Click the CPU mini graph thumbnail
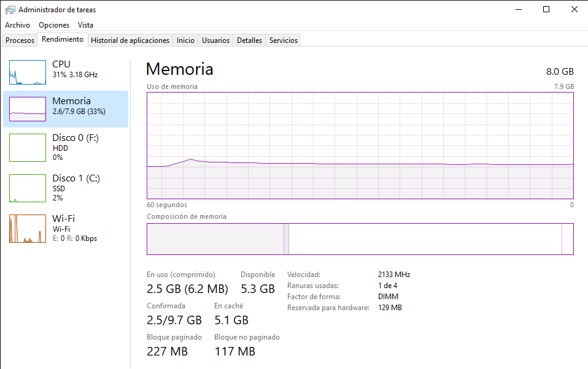588x369 pixels. 28,72
